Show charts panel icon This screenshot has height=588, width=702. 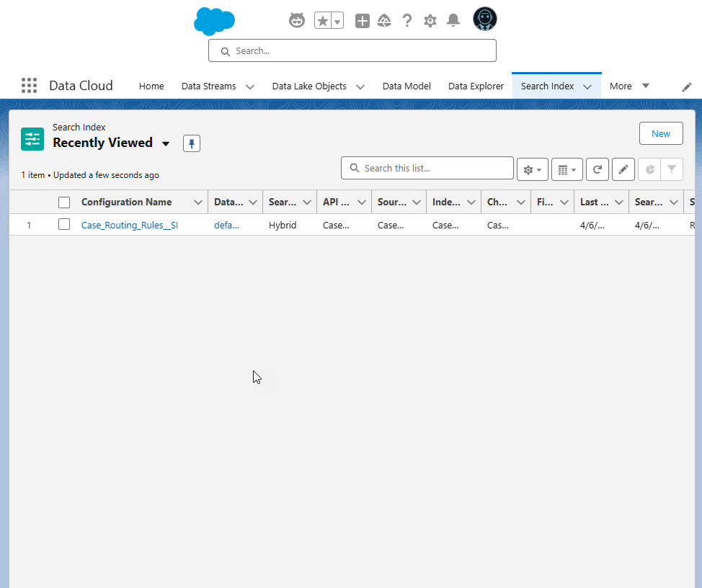coord(649,169)
